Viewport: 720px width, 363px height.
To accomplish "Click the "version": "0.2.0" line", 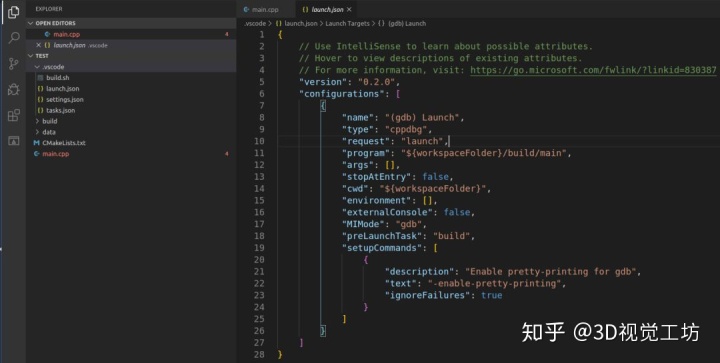I will [349, 82].
